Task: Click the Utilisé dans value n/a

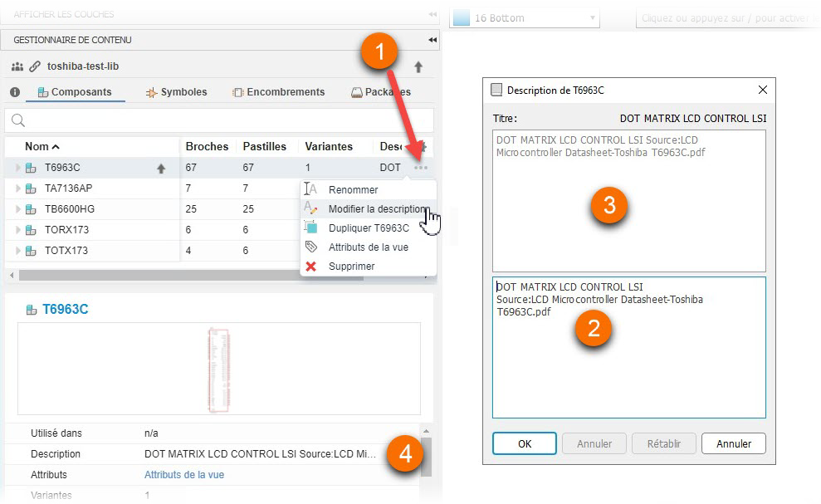Action: [x=151, y=433]
